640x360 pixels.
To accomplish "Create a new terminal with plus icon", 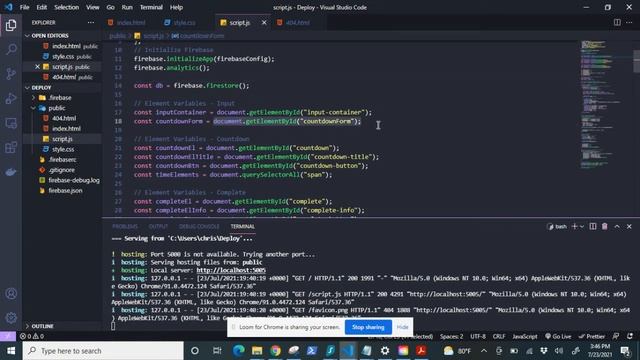I will click(574, 226).
